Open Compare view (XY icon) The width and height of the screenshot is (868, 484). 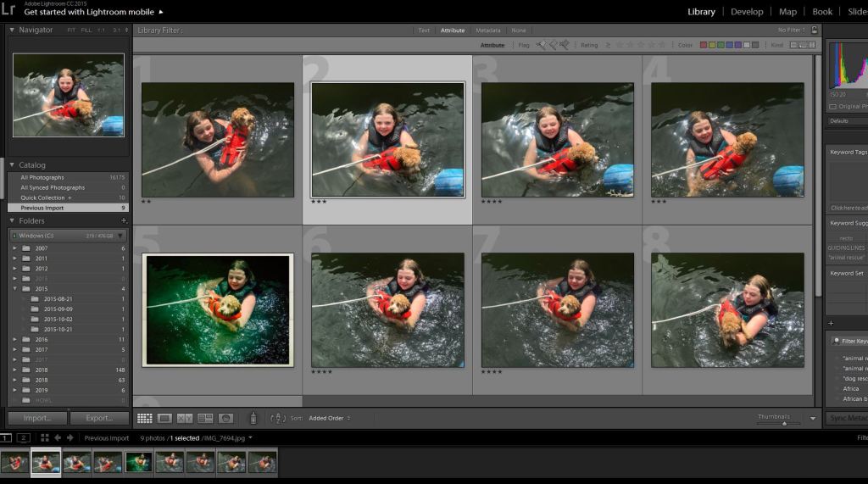[x=185, y=418]
